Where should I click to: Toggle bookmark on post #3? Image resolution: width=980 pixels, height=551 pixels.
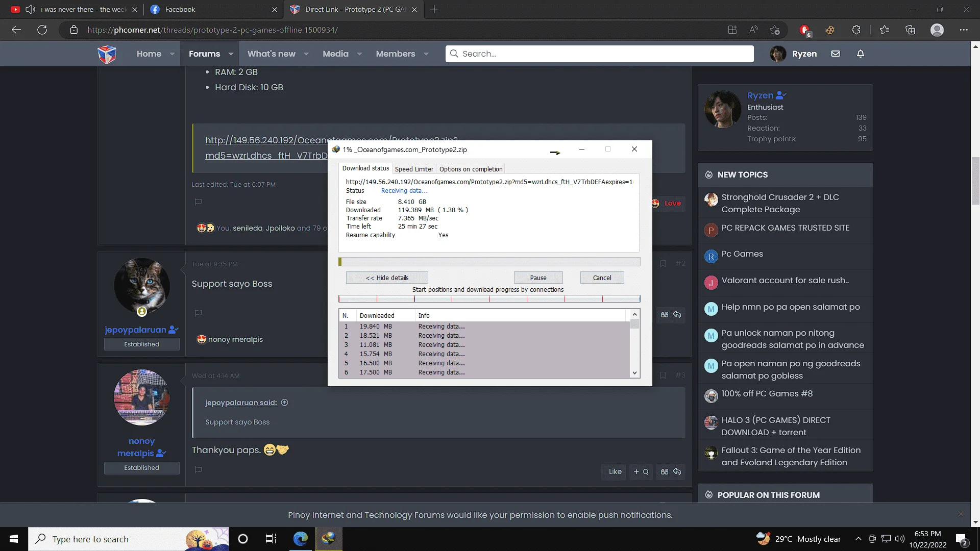coord(663,375)
